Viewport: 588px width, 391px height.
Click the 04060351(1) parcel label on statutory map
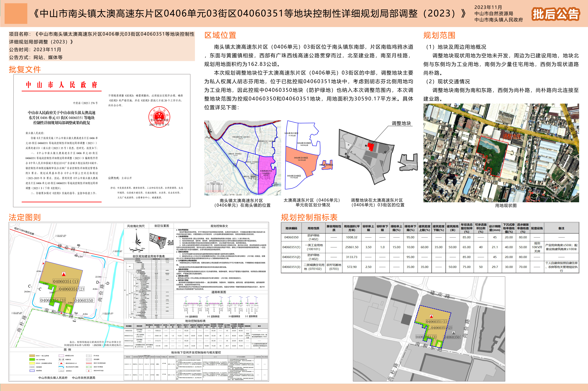click(66, 281)
